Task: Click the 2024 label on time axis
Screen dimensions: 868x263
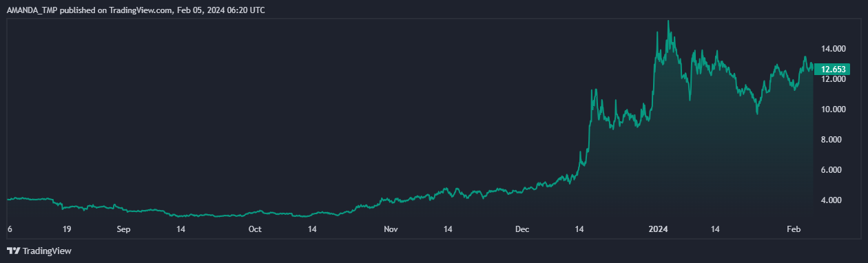Action: 659,229
